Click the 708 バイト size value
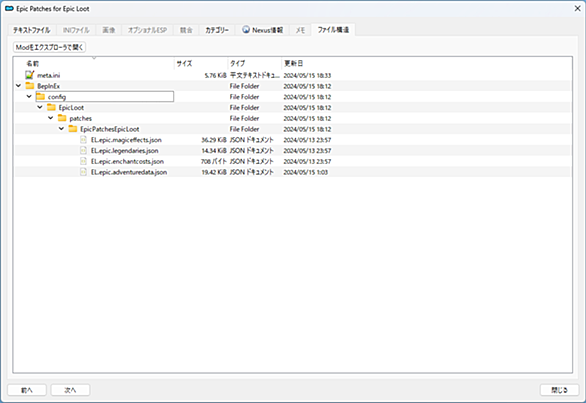The height and width of the screenshot is (403, 586). point(213,161)
